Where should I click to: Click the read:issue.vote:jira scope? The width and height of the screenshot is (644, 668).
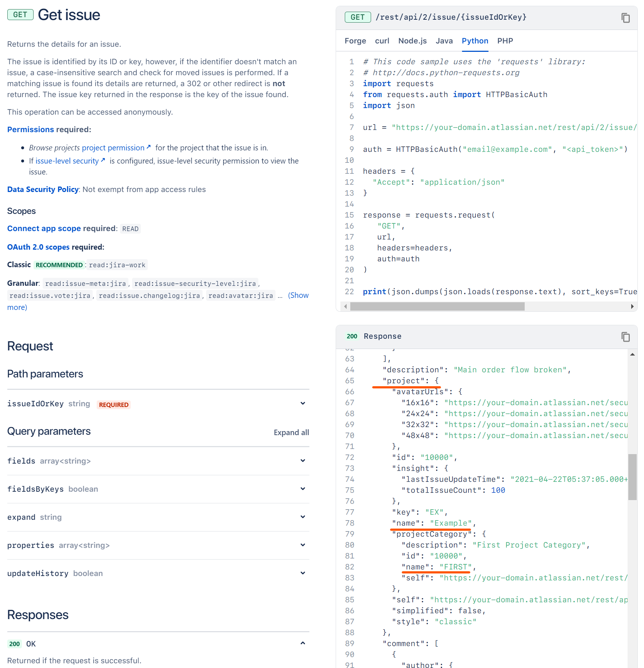[x=50, y=296]
